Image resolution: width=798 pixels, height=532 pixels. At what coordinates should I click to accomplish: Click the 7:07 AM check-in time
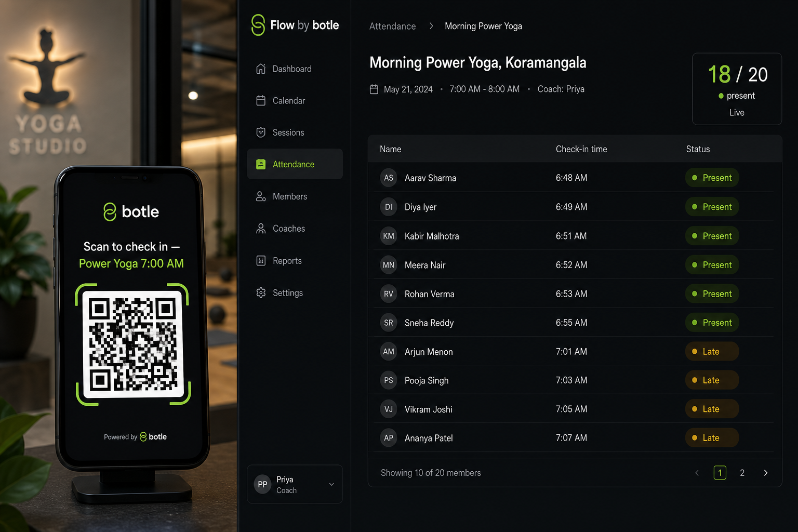click(x=571, y=438)
